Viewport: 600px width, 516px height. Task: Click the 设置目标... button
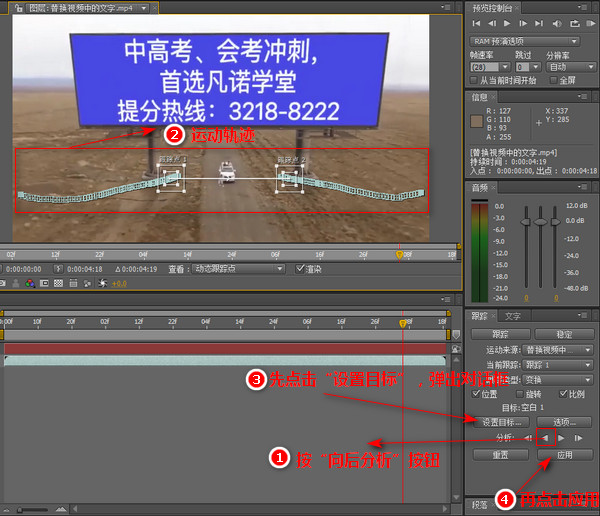point(501,422)
